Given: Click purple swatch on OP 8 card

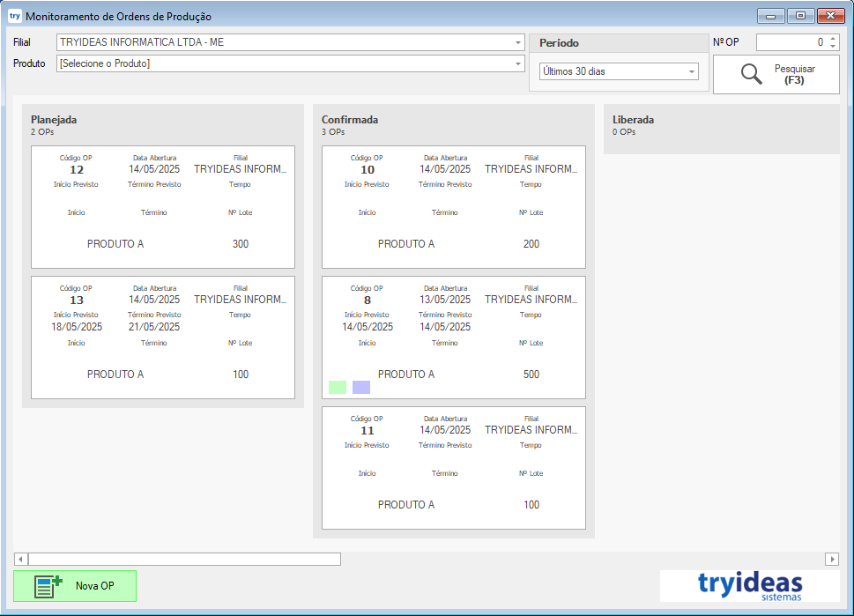Looking at the screenshot, I should (361, 387).
